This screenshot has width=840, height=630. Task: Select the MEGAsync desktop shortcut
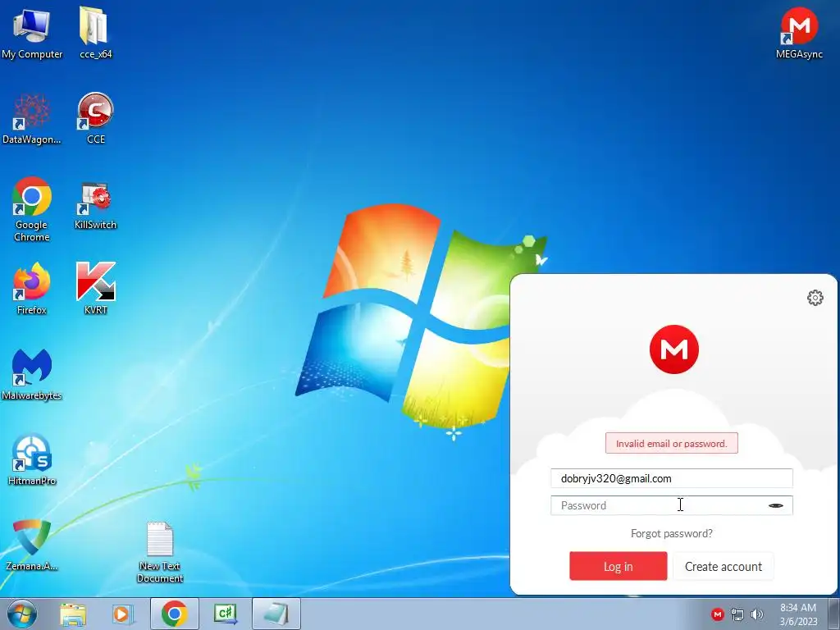pos(799,32)
